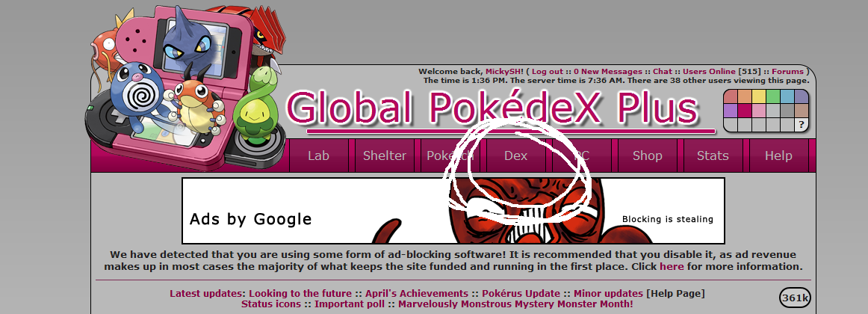Image resolution: width=868 pixels, height=314 pixels.
Task: Select the red theme color swatch
Action: click(730, 96)
